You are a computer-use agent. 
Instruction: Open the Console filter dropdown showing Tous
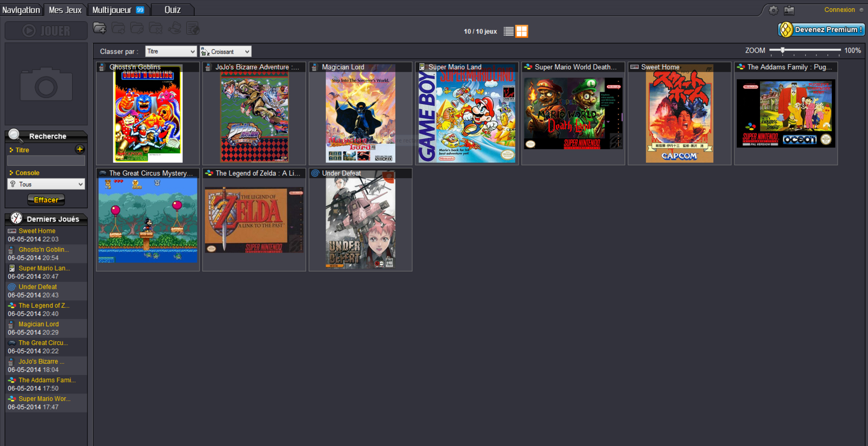click(46, 184)
